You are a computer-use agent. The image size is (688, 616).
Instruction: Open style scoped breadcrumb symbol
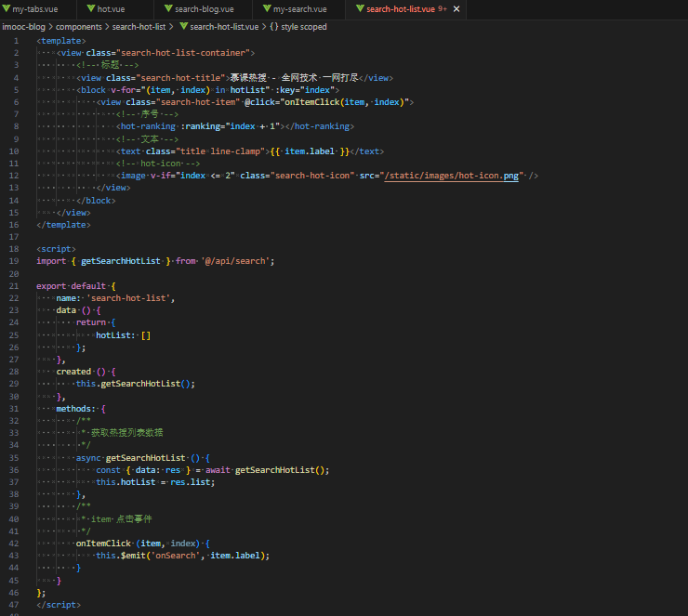(304, 27)
